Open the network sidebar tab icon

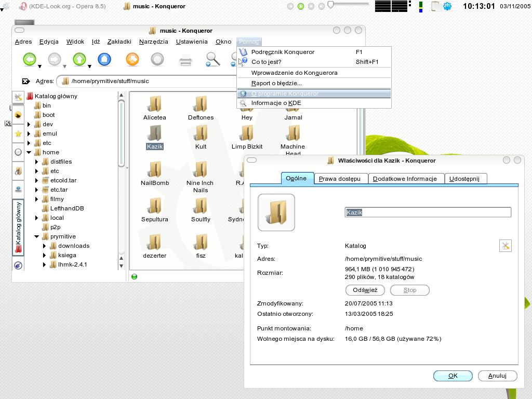[18, 189]
